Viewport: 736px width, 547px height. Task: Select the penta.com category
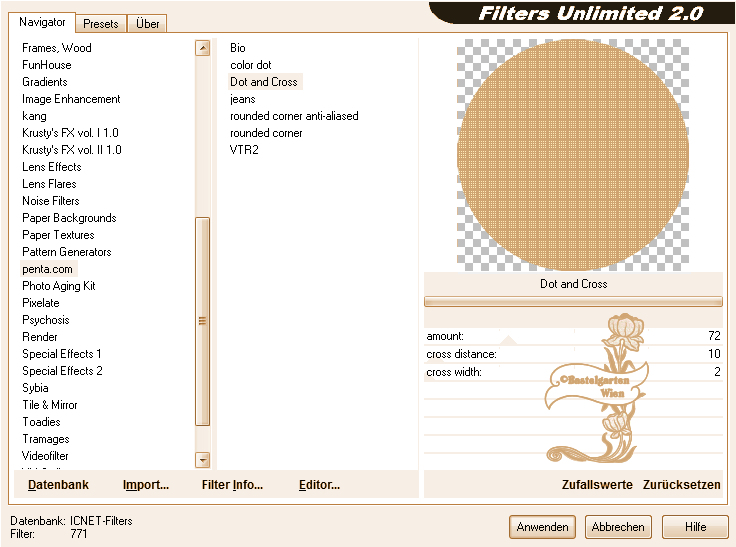click(x=47, y=269)
